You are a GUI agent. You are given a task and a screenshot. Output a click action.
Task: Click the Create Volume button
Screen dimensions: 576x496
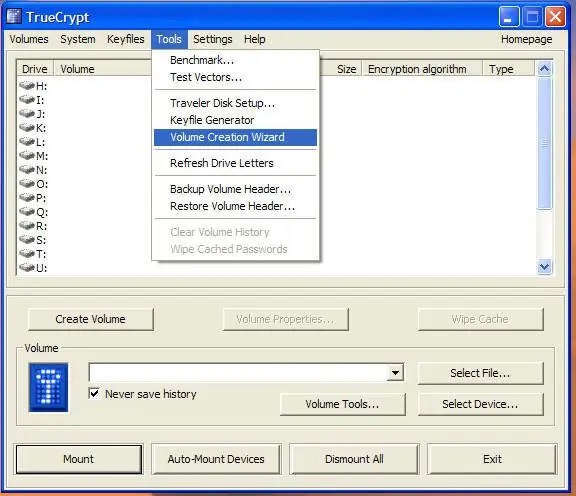[90, 319]
